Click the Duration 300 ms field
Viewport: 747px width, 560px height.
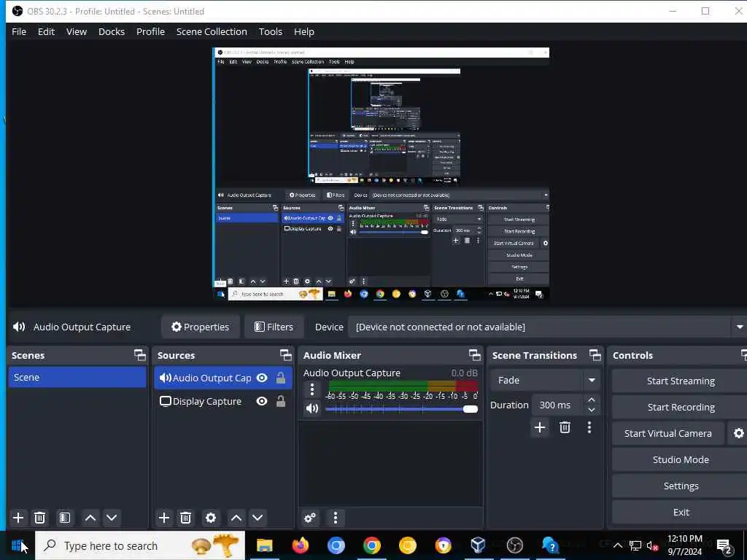pos(557,405)
